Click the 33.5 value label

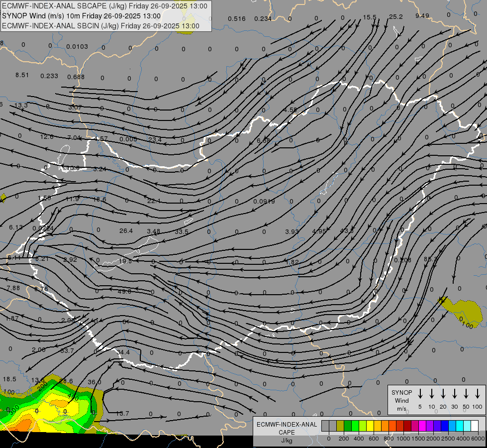pos(182,231)
